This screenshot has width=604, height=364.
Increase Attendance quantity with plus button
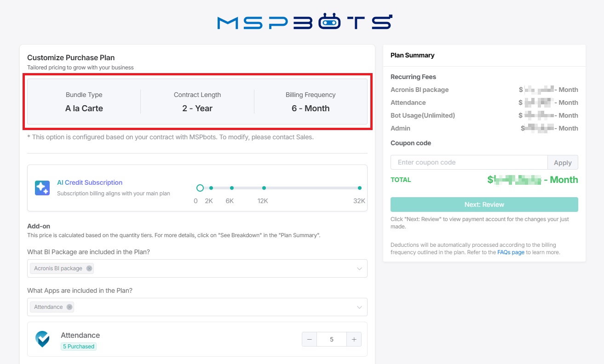(x=354, y=340)
